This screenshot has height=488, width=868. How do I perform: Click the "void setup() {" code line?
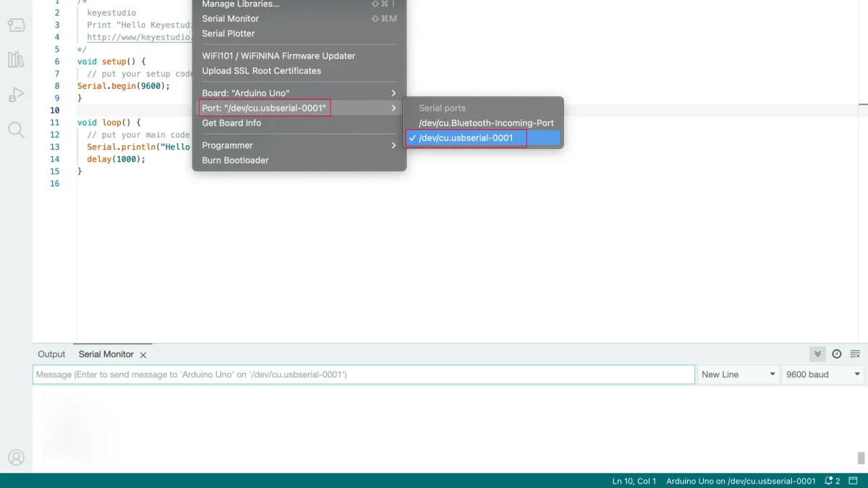pos(111,61)
